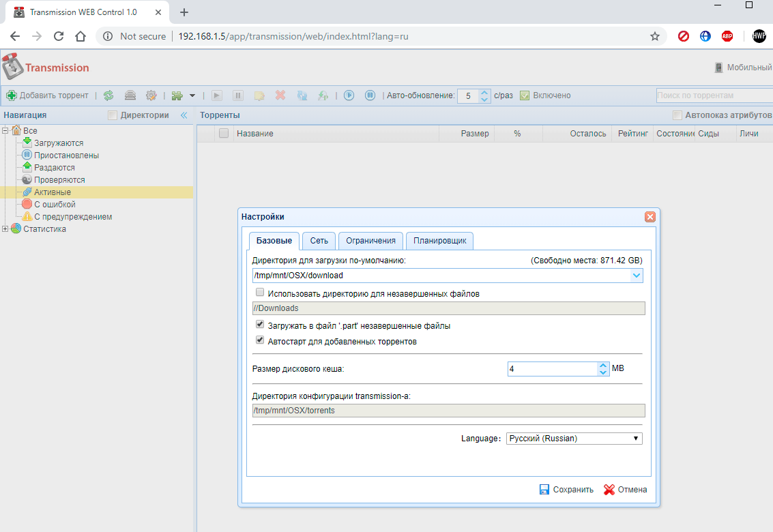The image size is (773, 532).
Task: Uncheck autostart for added torrents
Action: click(260, 340)
